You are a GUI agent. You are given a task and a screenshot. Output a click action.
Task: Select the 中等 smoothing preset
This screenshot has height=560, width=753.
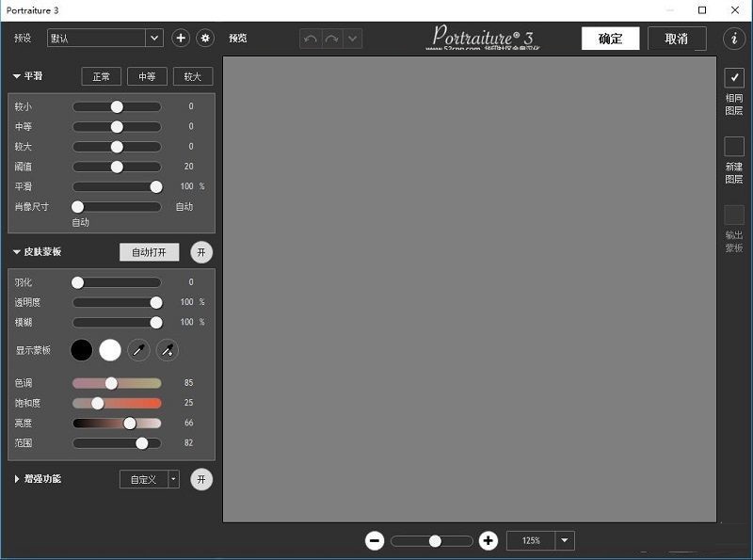pos(147,77)
